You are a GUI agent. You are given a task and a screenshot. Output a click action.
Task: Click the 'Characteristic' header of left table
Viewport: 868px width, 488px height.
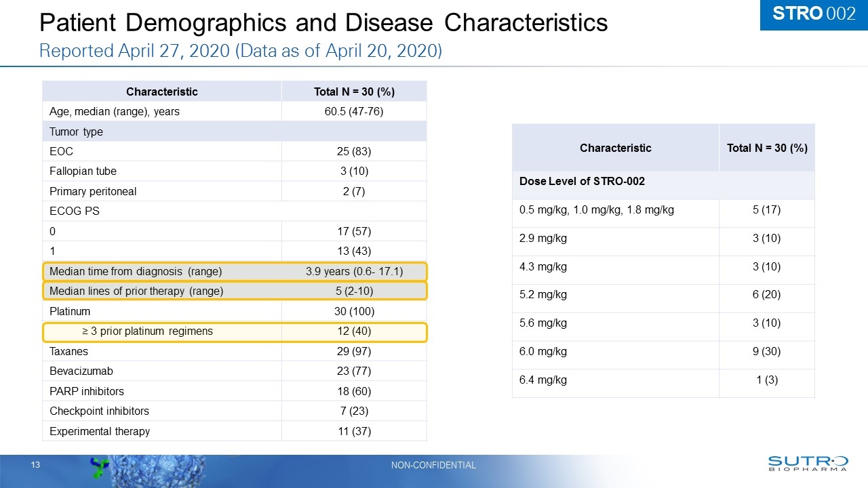[161, 91]
